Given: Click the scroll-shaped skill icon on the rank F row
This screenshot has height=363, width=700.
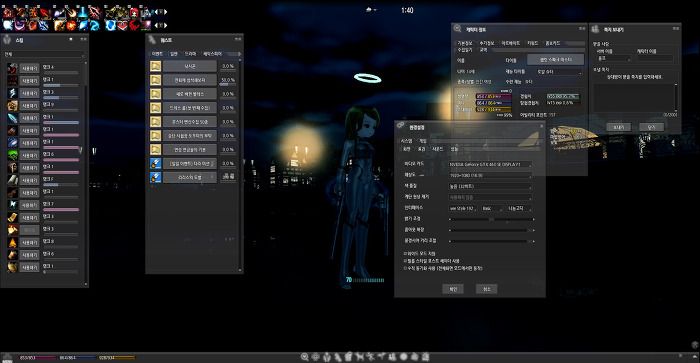Looking at the screenshot, I should [x=12, y=180].
